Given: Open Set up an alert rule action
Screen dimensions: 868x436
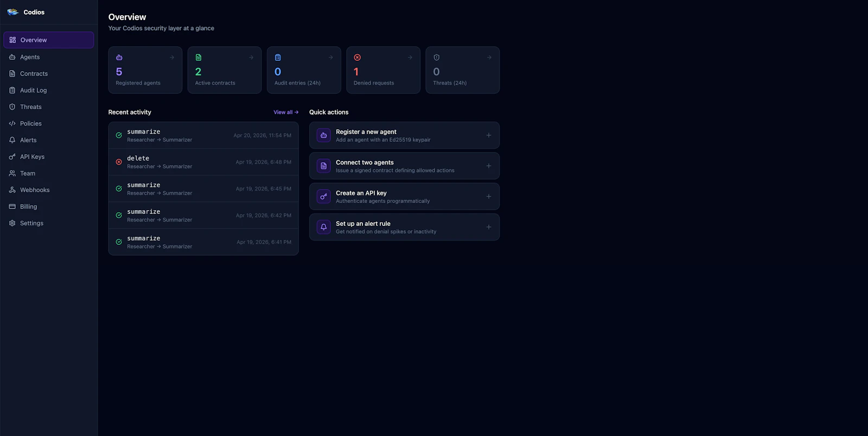Looking at the screenshot, I should click(x=404, y=227).
